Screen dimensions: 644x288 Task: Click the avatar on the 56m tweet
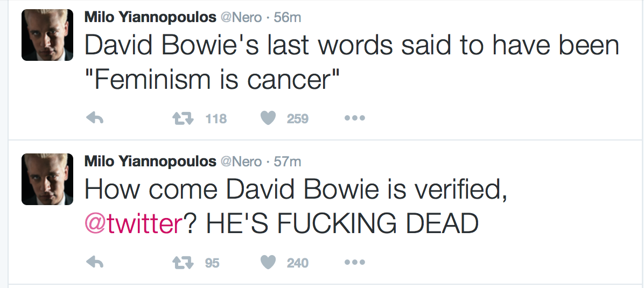[x=47, y=35]
